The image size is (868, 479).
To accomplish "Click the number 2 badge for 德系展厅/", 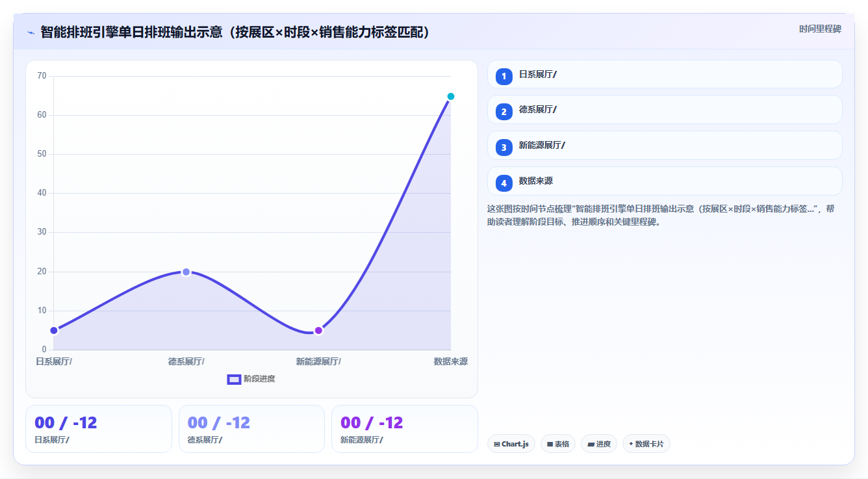I will click(x=504, y=111).
